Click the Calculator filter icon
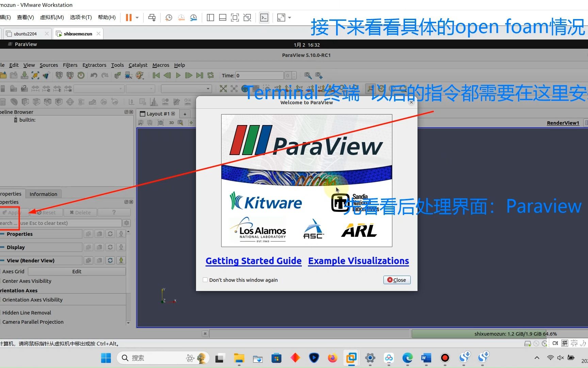The height and width of the screenshot is (368, 588). click(x=3, y=102)
